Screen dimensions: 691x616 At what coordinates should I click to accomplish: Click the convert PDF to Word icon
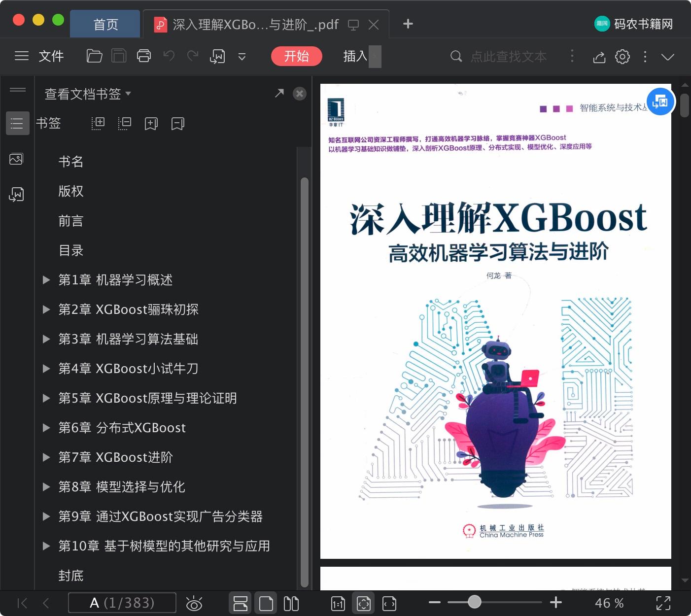(217, 57)
